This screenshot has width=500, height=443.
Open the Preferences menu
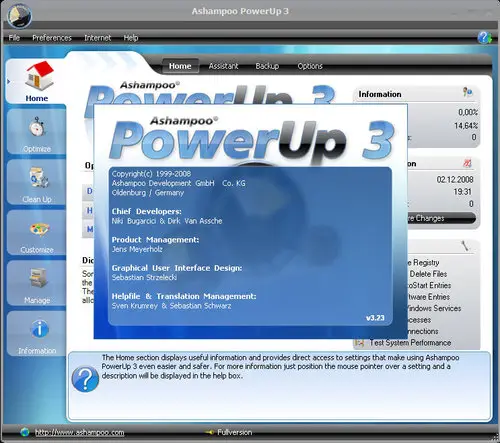click(52, 38)
